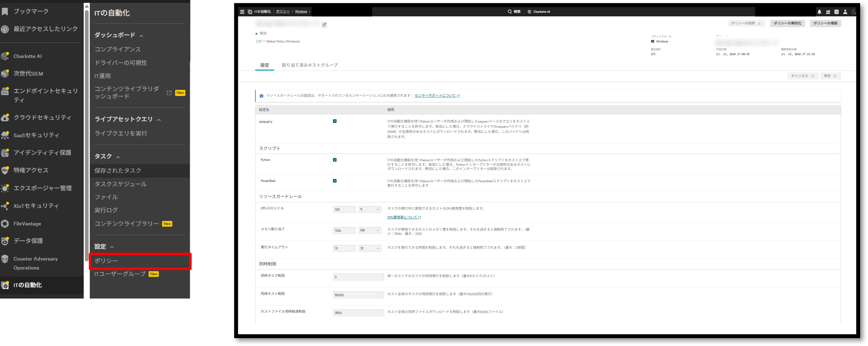Click the sidebar vertical scrollbar
Viewport: 868px width, 346px height.
[87, 135]
